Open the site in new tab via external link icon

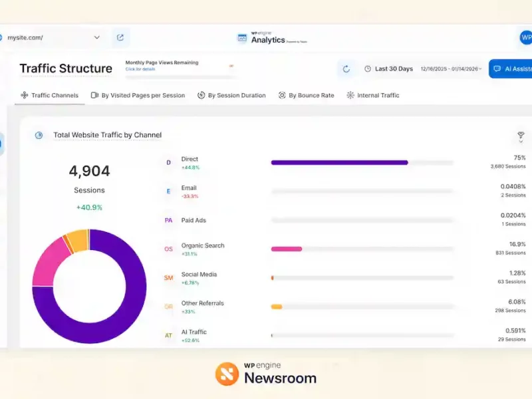point(121,37)
